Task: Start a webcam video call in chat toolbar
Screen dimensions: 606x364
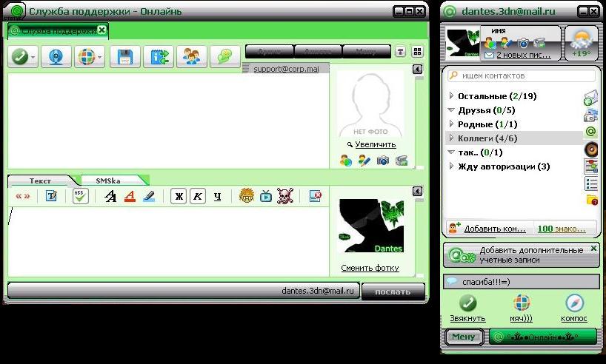Action: (56, 57)
